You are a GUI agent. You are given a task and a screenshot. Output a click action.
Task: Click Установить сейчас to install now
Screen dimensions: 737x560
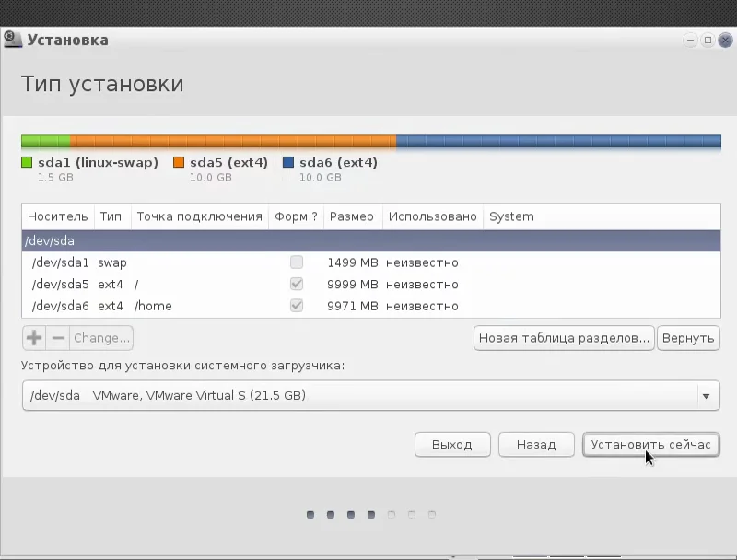[651, 445]
